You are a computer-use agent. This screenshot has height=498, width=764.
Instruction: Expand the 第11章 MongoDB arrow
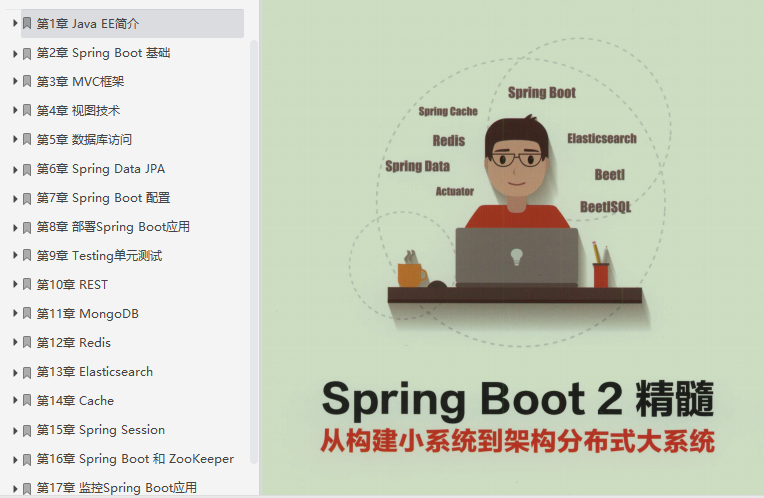15,313
